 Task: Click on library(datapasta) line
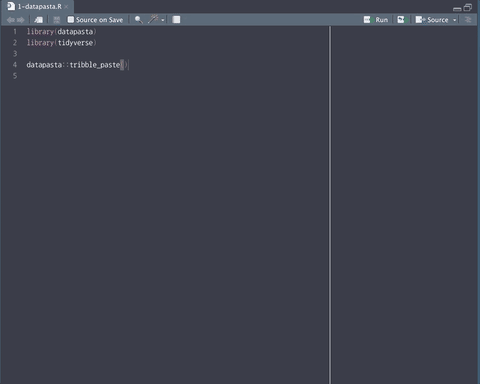coord(61,32)
